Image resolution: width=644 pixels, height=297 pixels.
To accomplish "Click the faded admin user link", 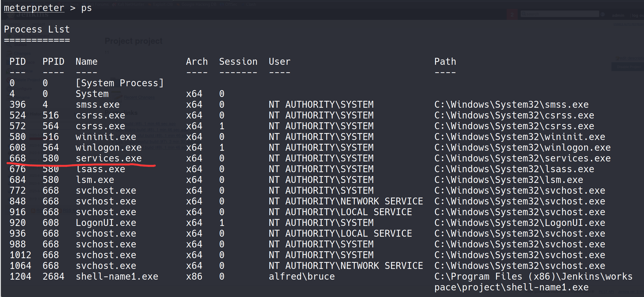I will pos(618,15).
